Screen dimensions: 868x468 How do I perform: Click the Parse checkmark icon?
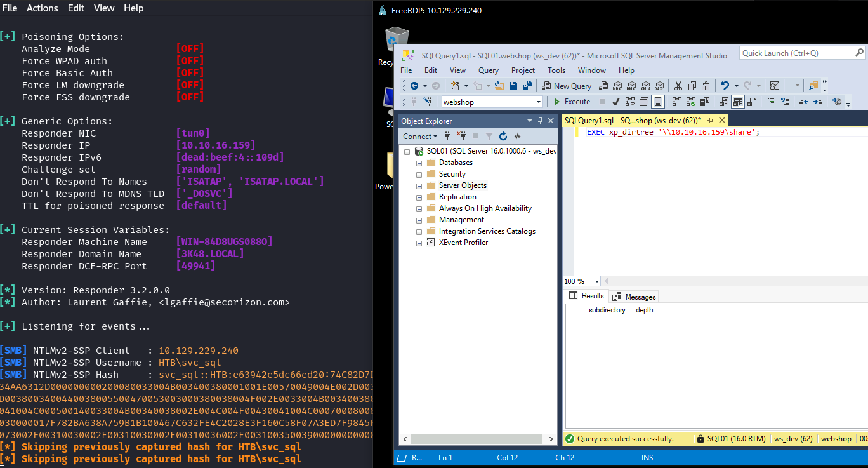click(x=616, y=102)
